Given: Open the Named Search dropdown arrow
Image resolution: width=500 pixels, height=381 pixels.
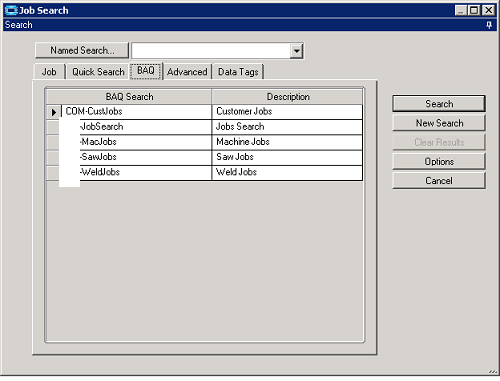Looking at the screenshot, I should (296, 51).
